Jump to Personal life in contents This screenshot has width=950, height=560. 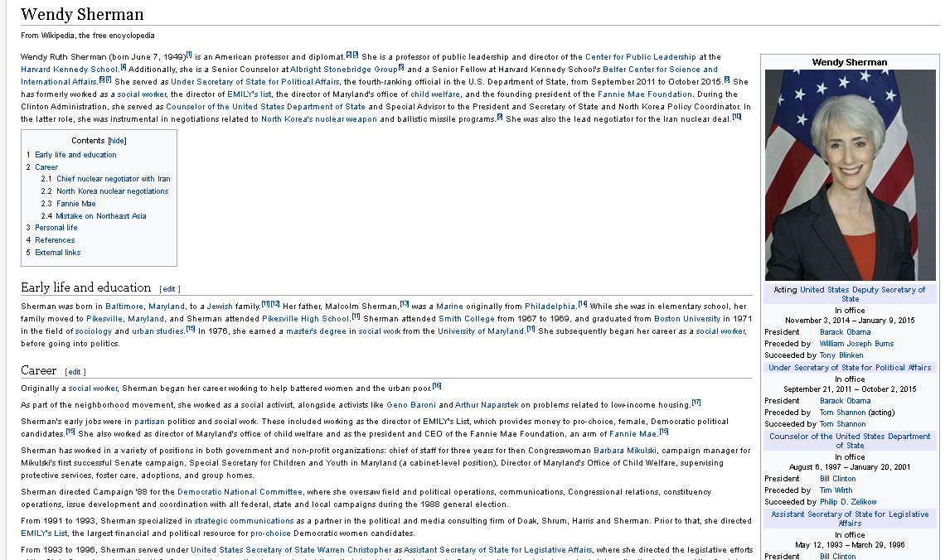56,229
